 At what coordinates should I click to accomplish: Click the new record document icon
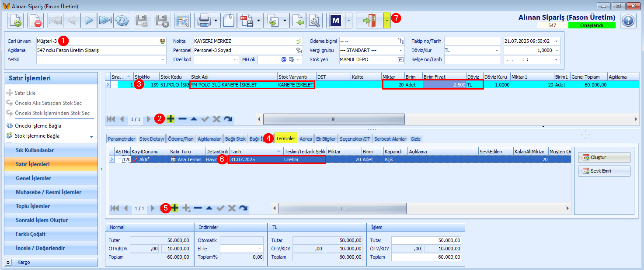16,21
